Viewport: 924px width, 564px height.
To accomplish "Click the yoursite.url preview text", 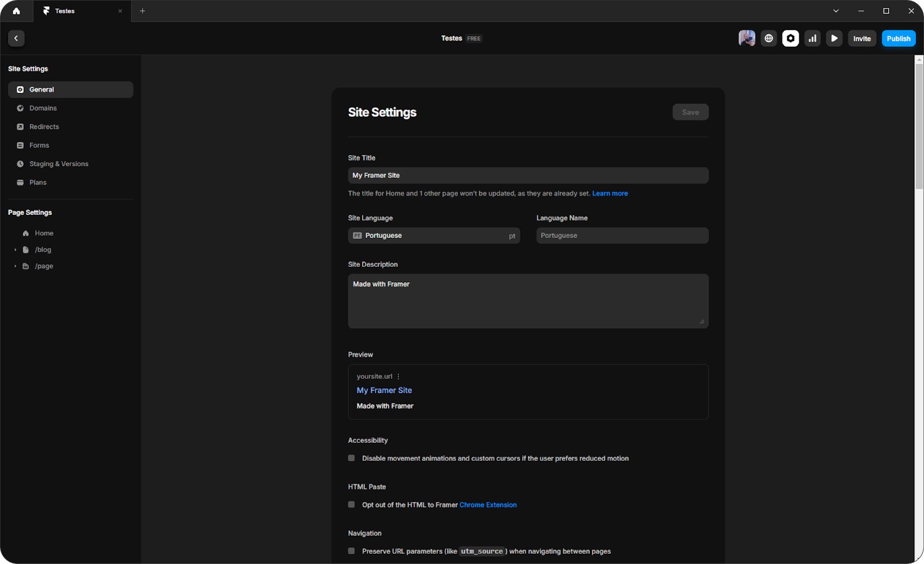I will pos(374,376).
